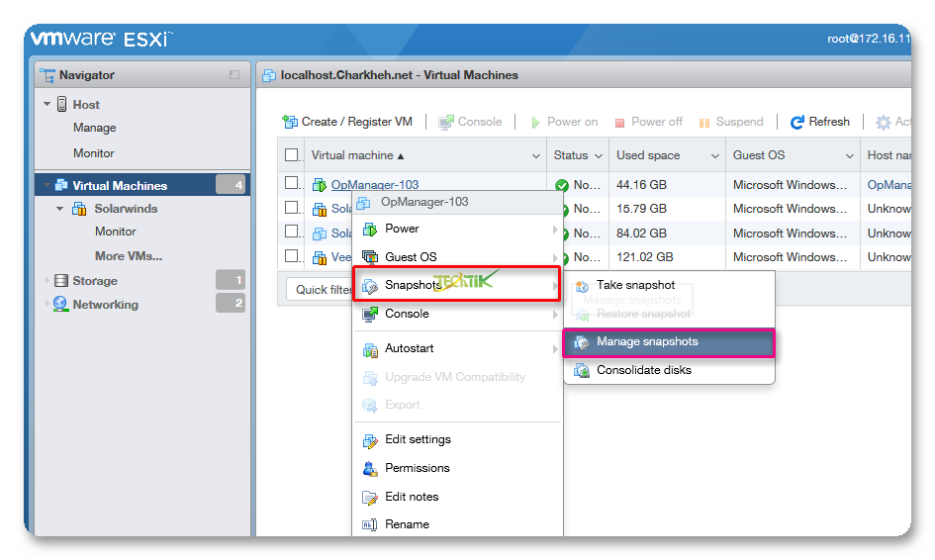The height and width of the screenshot is (560, 935).
Task: Click the Actions gear icon
Action: pos(884,123)
